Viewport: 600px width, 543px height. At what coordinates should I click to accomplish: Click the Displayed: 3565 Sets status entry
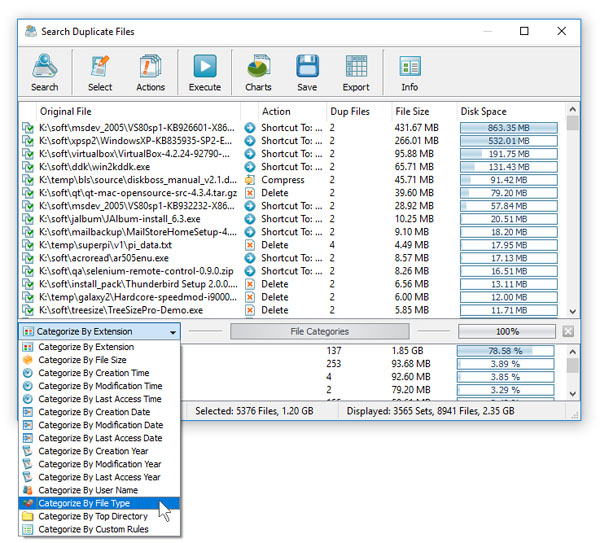430,411
